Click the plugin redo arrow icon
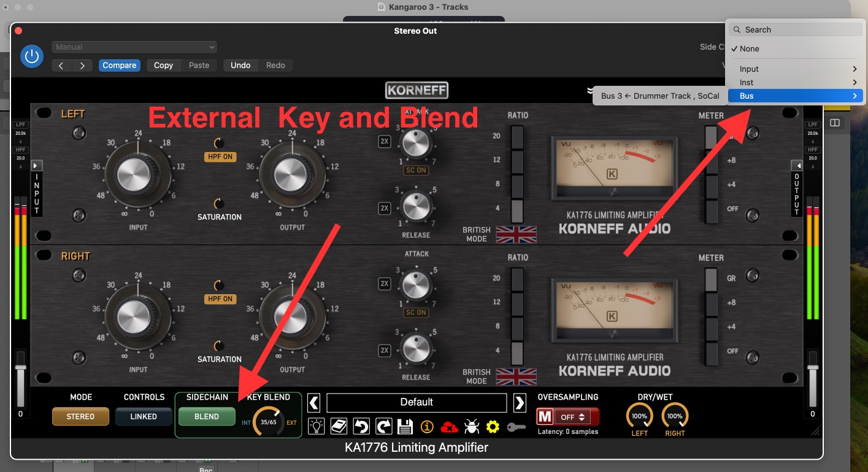This screenshot has width=868, height=472. click(x=383, y=426)
